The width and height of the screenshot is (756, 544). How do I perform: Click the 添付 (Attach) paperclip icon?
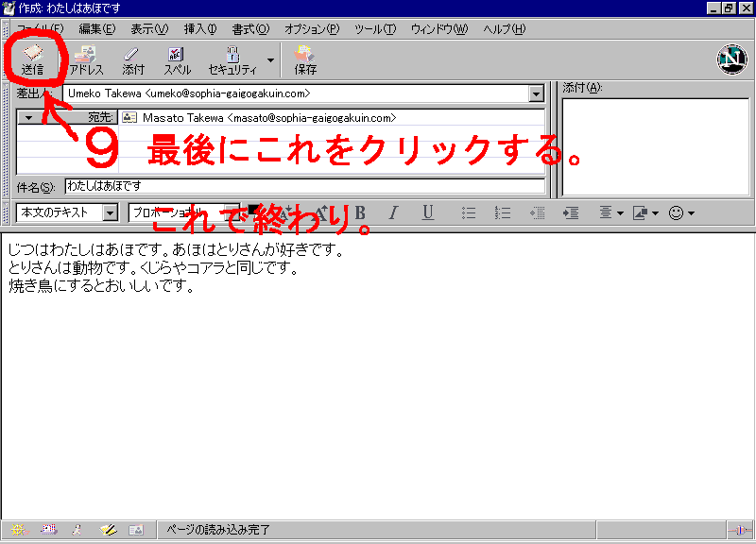point(133,59)
